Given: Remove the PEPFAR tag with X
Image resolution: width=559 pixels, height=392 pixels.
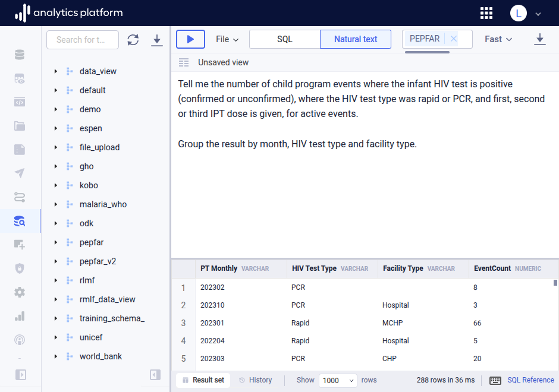Looking at the screenshot, I should click(454, 39).
